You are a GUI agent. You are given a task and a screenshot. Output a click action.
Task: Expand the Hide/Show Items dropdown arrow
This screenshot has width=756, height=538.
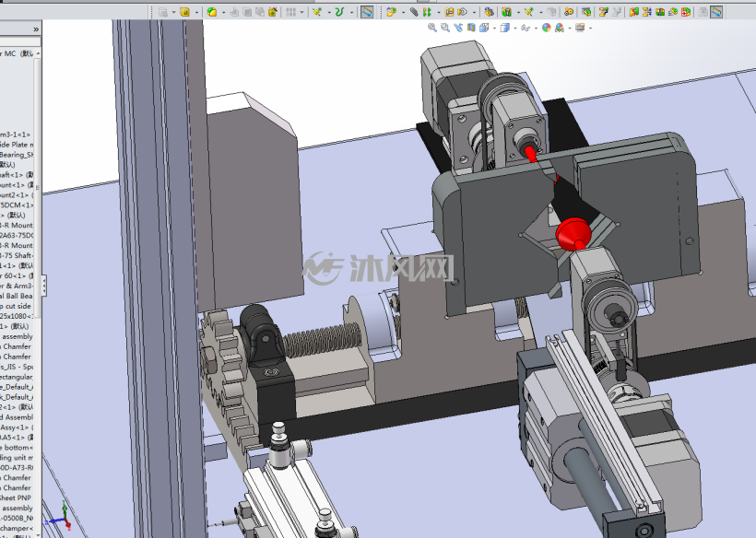(535, 29)
